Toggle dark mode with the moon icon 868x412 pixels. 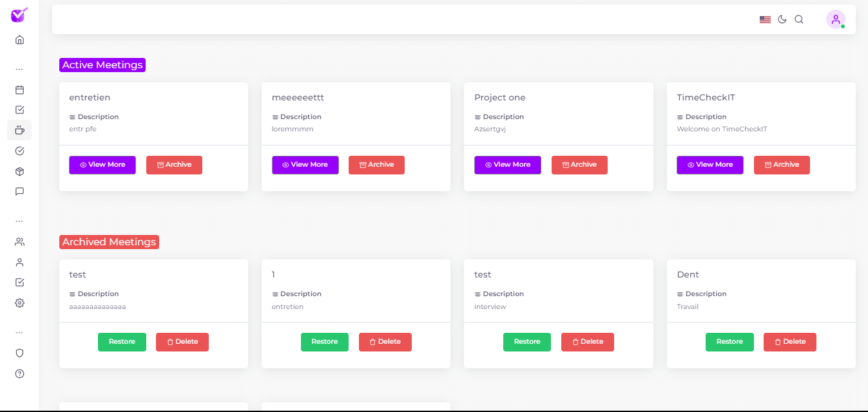pos(782,19)
